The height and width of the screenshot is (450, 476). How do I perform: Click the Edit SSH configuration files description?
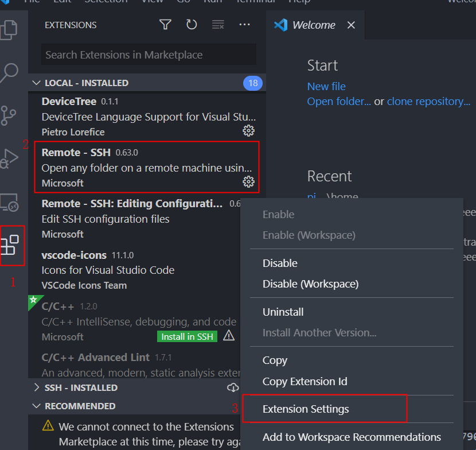[x=106, y=219]
